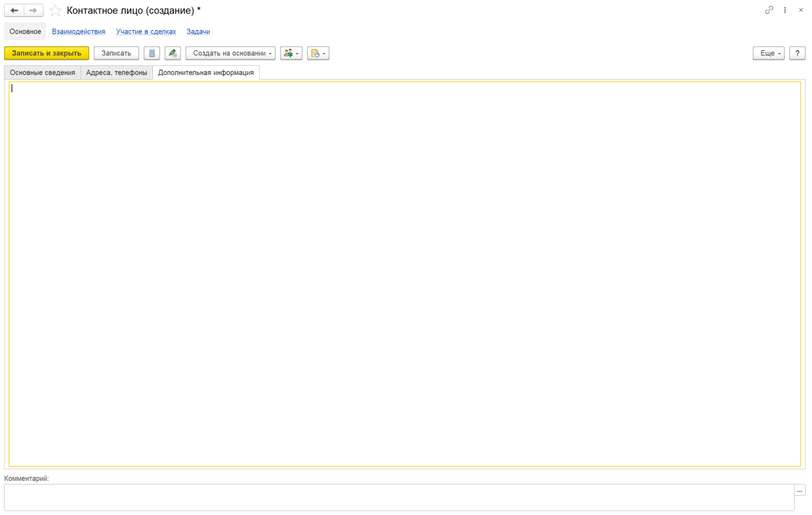Open the document with clock dropdown
The width and height of the screenshot is (812, 515).
point(318,53)
